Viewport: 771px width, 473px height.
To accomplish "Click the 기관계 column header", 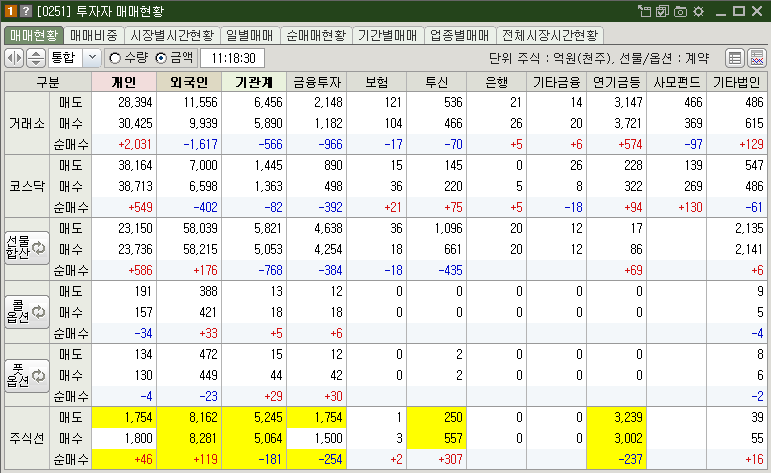I will 254,82.
